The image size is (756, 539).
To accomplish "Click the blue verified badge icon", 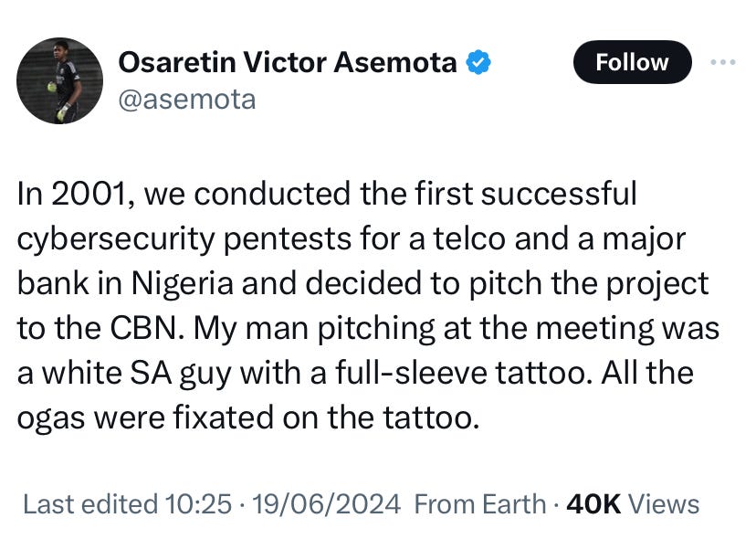I will point(478,63).
